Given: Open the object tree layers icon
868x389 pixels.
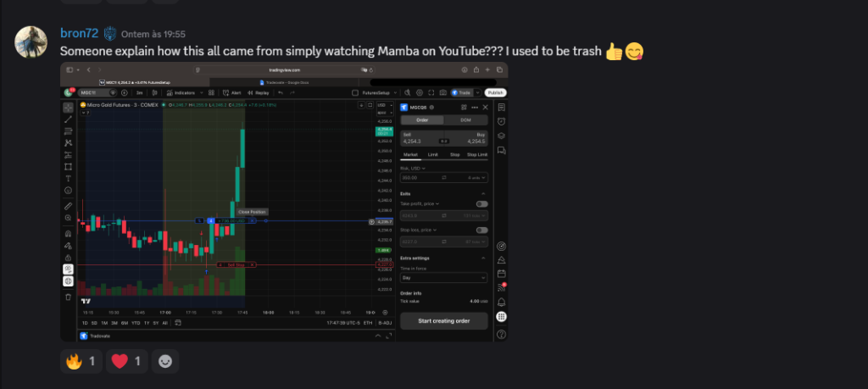Looking at the screenshot, I should (501, 136).
